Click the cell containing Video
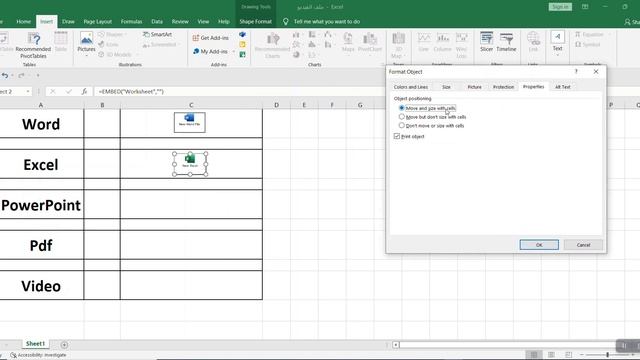640x360 pixels. 41,285
